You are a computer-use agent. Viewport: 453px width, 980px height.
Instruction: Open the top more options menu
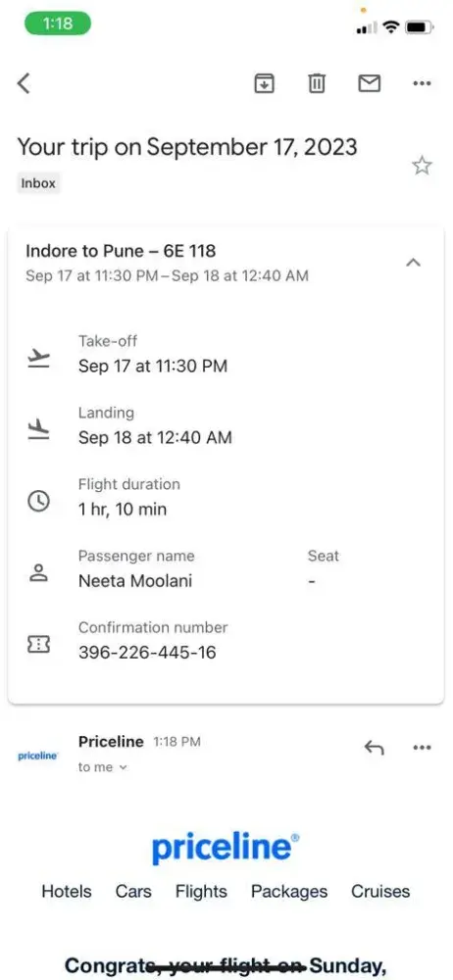pos(423,83)
